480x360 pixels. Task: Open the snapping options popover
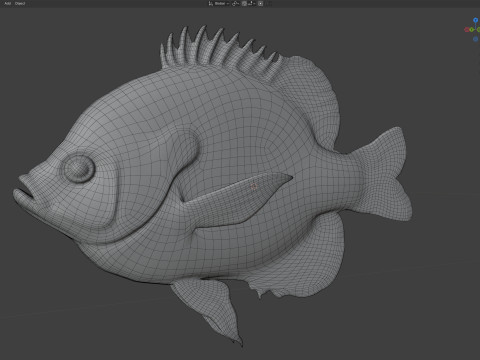[x=252, y=3]
